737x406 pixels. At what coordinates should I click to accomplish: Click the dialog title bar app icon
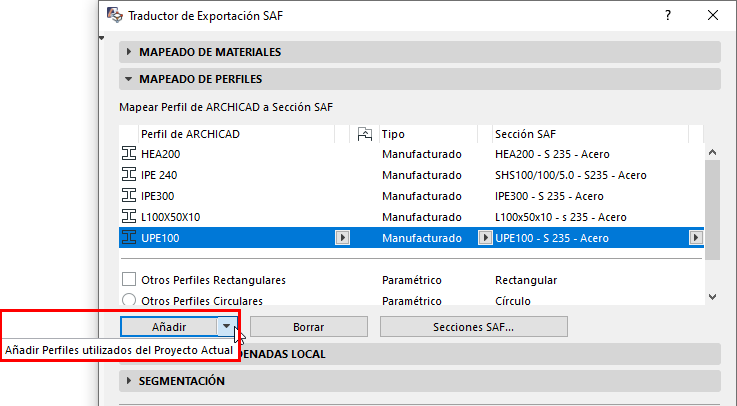click(x=116, y=17)
